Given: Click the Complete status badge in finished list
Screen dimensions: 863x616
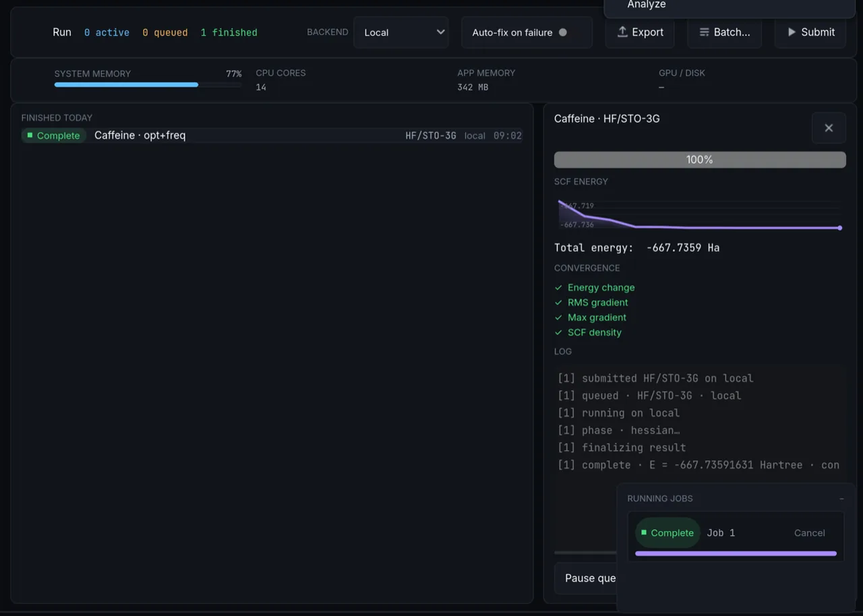Looking at the screenshot, I should click(x=53, y=135).
